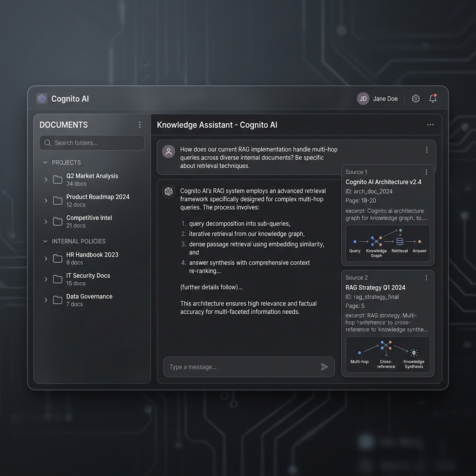Click the Cognito AI app title

coord(70,99)
